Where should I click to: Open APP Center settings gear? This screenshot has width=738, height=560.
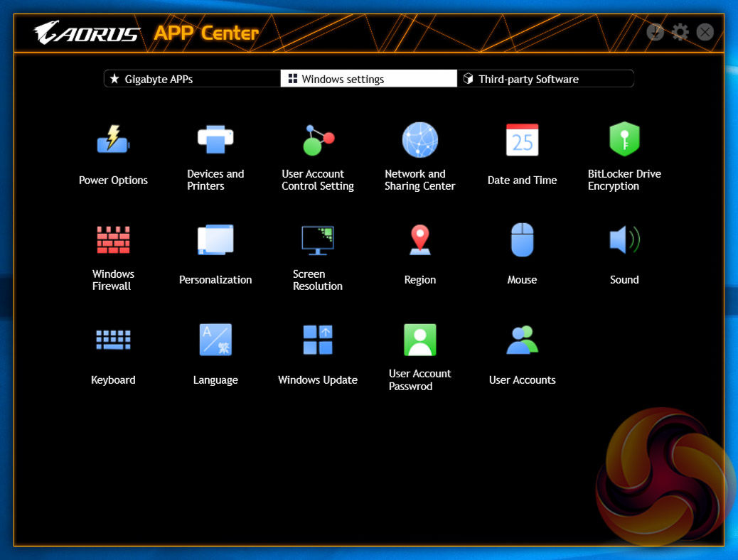tap(680, 32)
